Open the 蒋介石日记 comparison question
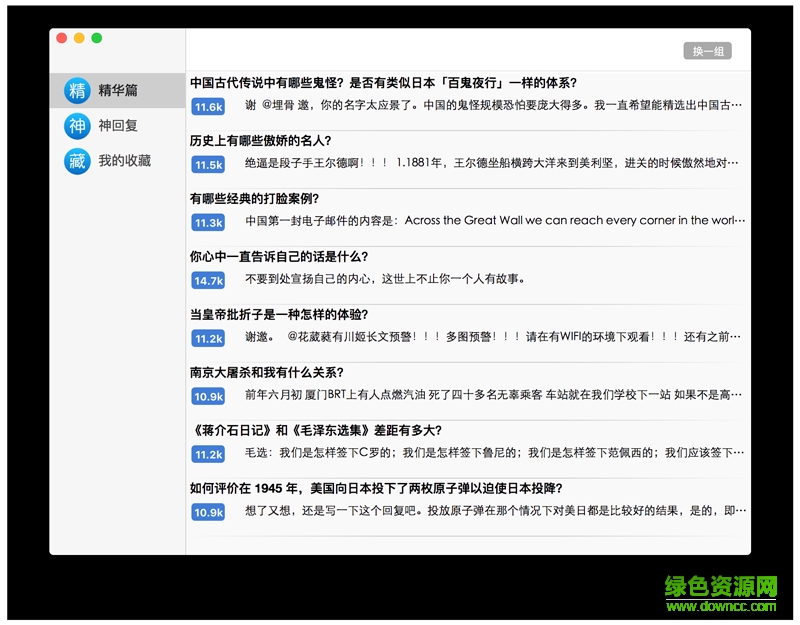This screenshot has height=625, width=800. 310,430
